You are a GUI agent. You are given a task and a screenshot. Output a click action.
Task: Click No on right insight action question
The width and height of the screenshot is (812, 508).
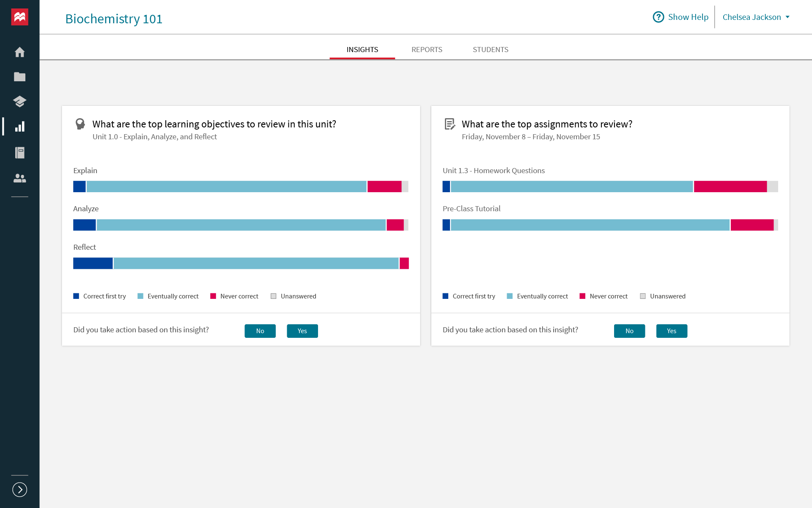pos(630,331)
